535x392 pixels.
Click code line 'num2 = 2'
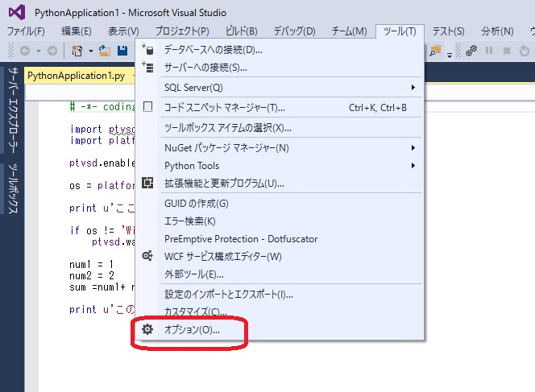92,275
